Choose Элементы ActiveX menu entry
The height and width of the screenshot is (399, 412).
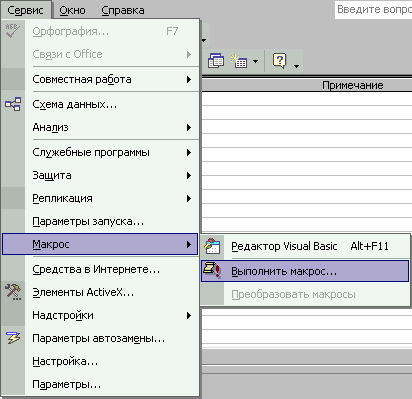click(100, 292)
